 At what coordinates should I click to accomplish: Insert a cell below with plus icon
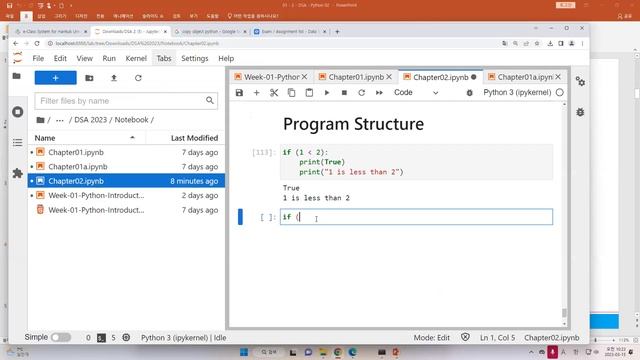(x=256, y=93)
